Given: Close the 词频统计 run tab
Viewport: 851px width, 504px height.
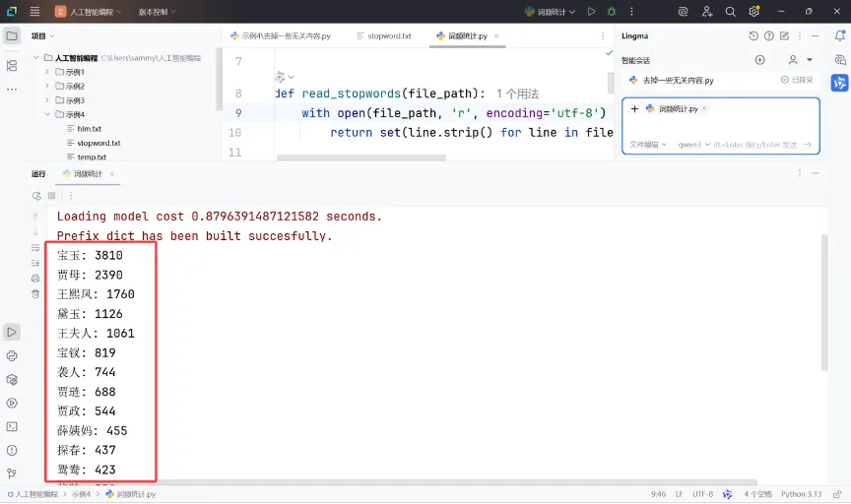Looking at the screenshot, I should coord(112,173).
